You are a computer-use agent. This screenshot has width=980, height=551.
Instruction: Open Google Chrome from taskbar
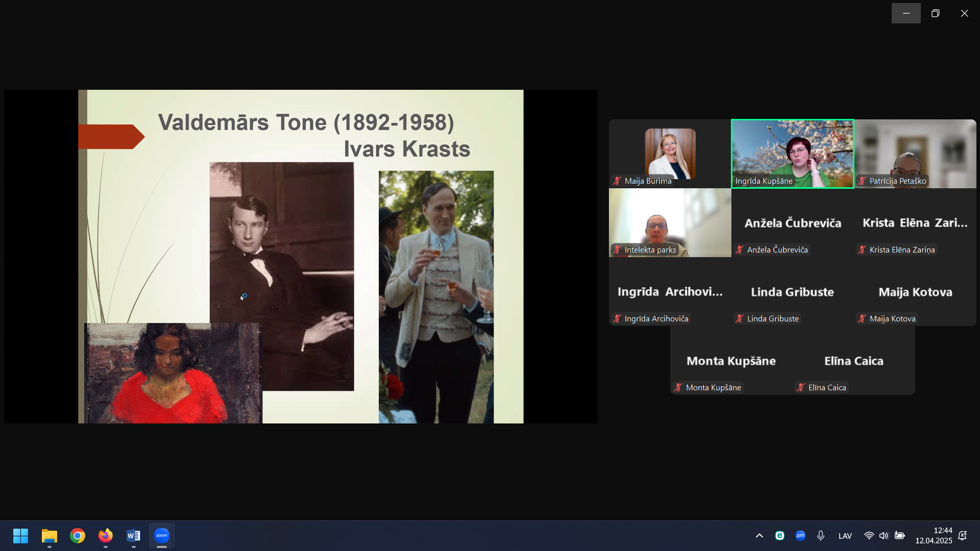coord(78,536)
